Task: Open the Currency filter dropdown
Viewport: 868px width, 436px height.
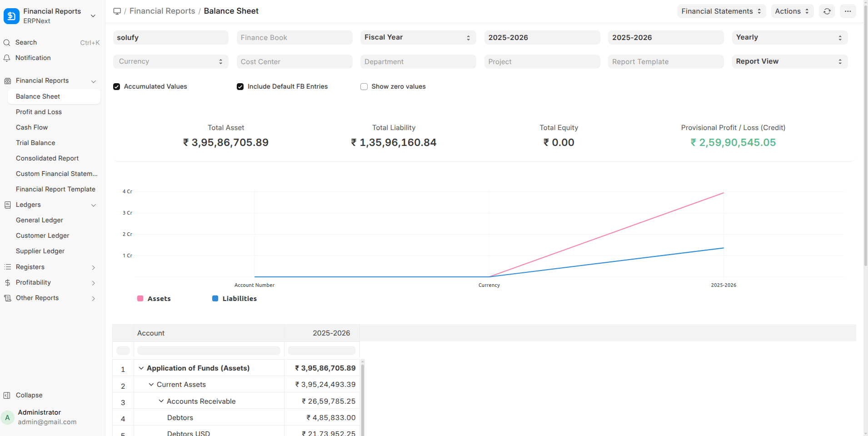Action: [170, 62]
